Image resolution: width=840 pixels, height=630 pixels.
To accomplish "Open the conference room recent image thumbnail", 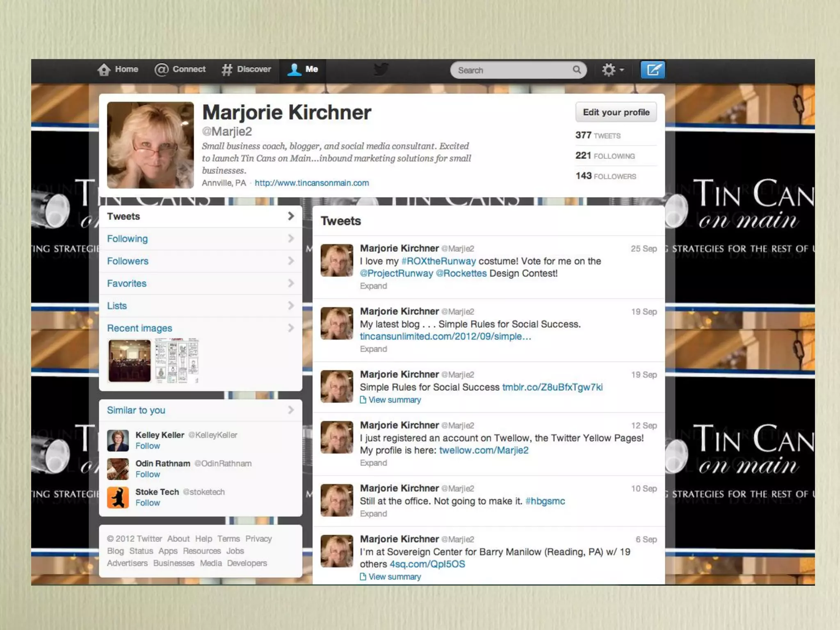I will coord(130,361).
